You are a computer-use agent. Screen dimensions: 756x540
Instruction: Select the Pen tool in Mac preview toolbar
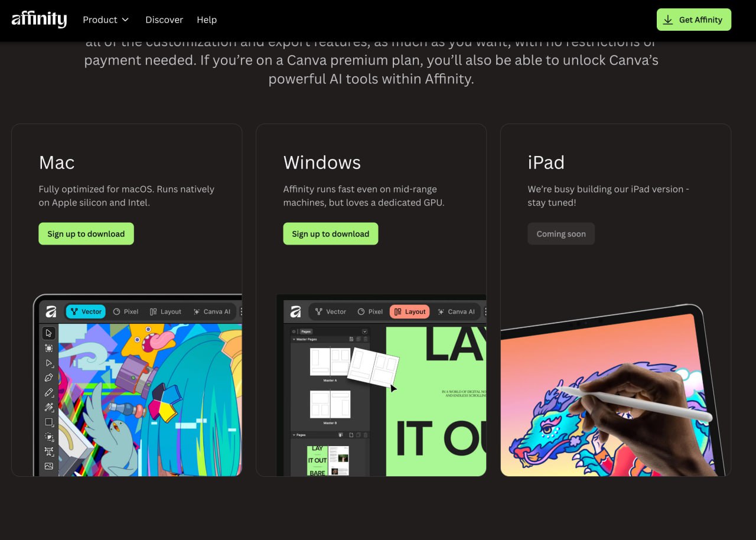click(x=49, y=378)
